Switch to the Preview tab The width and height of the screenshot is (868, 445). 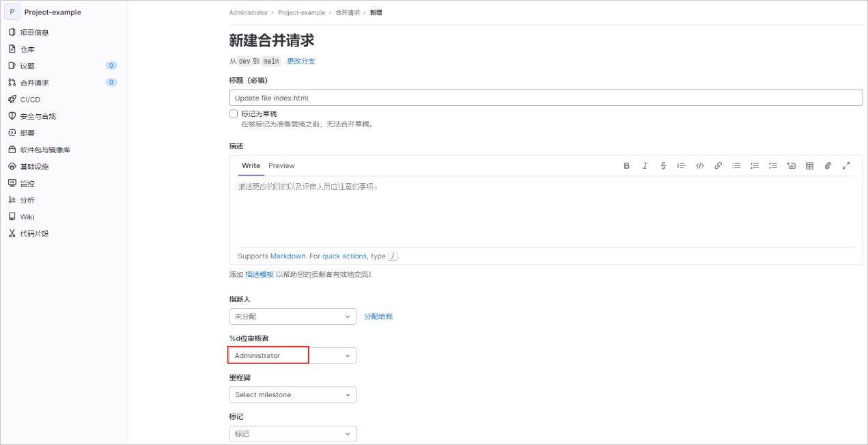tap(281, 165)
